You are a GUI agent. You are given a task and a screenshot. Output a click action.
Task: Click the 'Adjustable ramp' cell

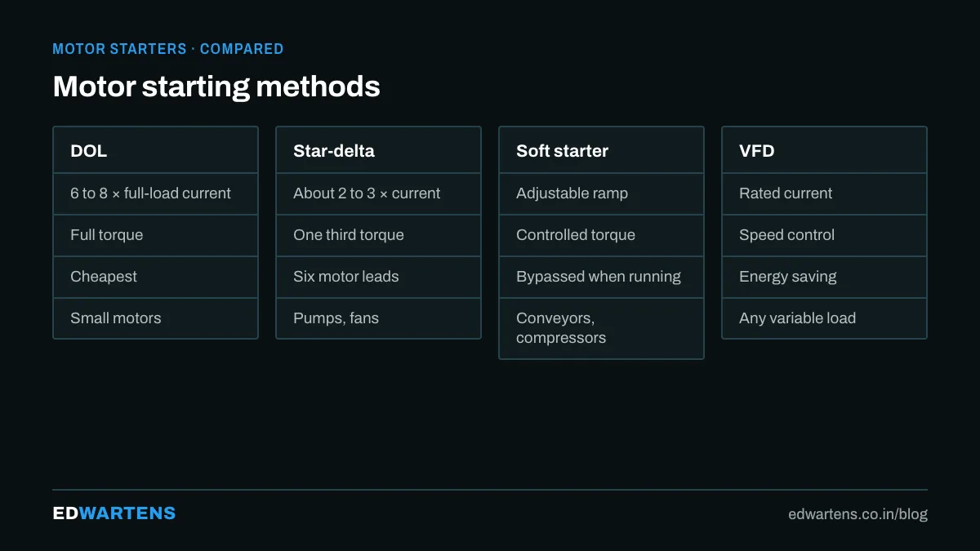pyautogui.click(x=601, y=194)
